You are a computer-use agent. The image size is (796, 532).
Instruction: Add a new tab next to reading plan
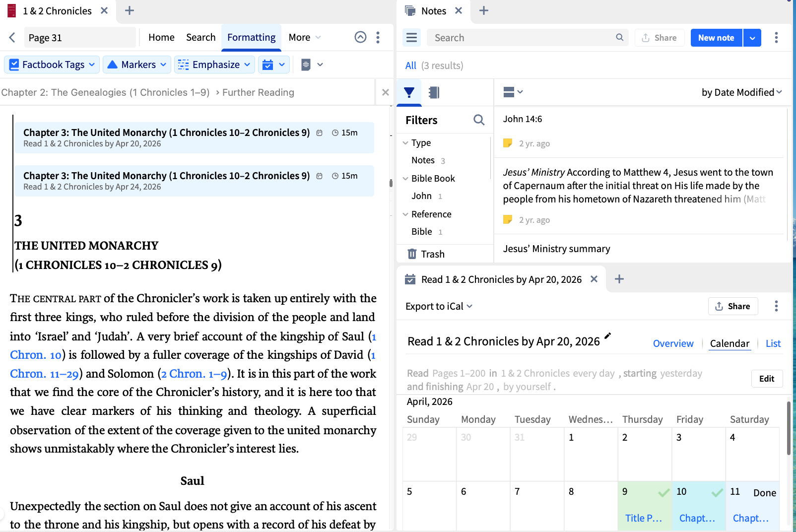pos(619,279)
